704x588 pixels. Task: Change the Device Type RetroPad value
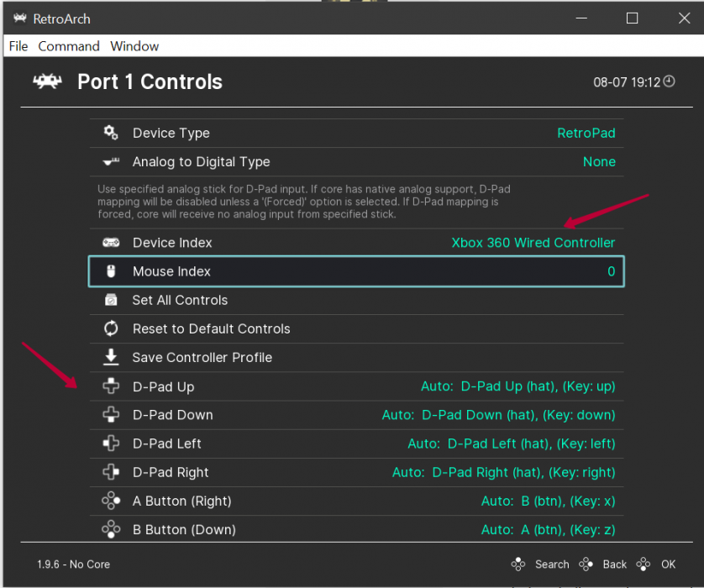click(x=586, y=133)
